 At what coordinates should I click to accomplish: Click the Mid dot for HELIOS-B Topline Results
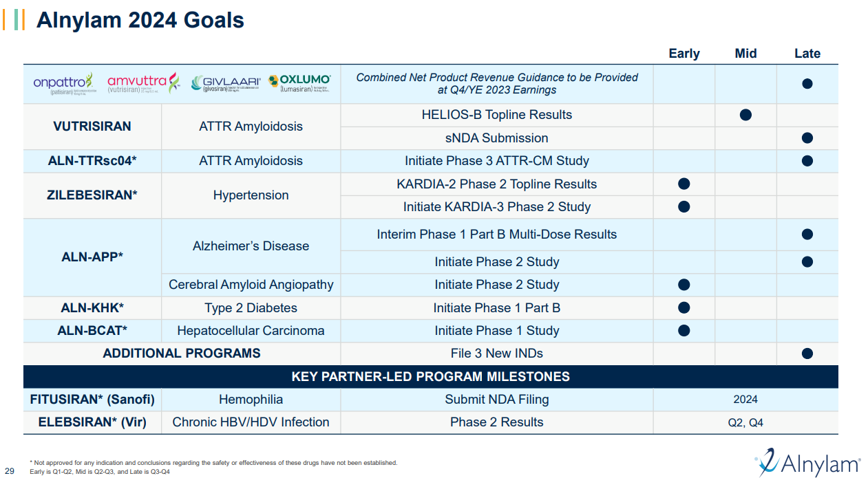click(x=745, y=115)
